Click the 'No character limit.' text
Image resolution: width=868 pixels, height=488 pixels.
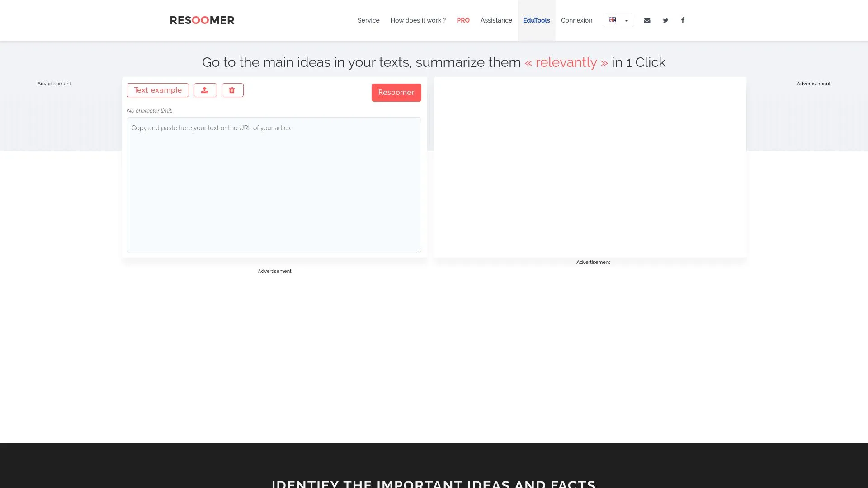tap(149, 111)
